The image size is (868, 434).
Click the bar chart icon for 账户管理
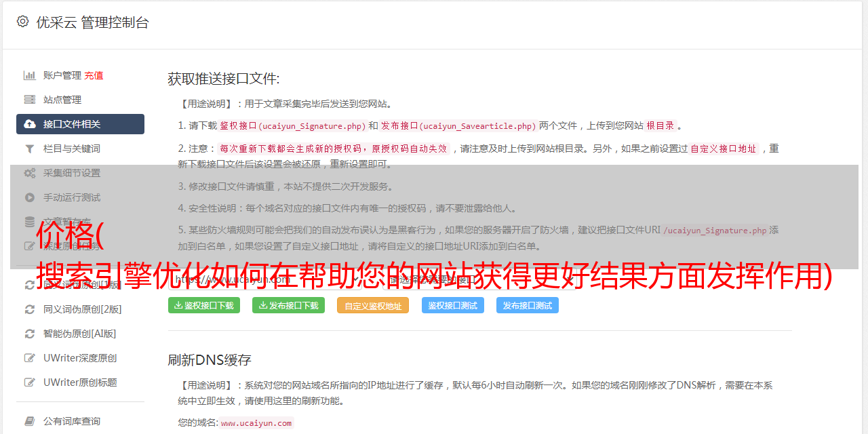pos(30,75)
